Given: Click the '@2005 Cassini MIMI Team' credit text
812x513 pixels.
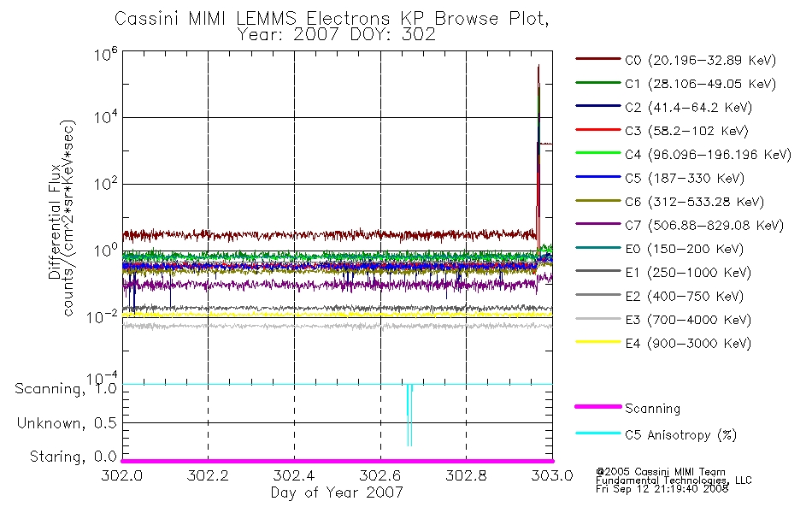Looking at the screenshot, I should click(x=660, y=472).
